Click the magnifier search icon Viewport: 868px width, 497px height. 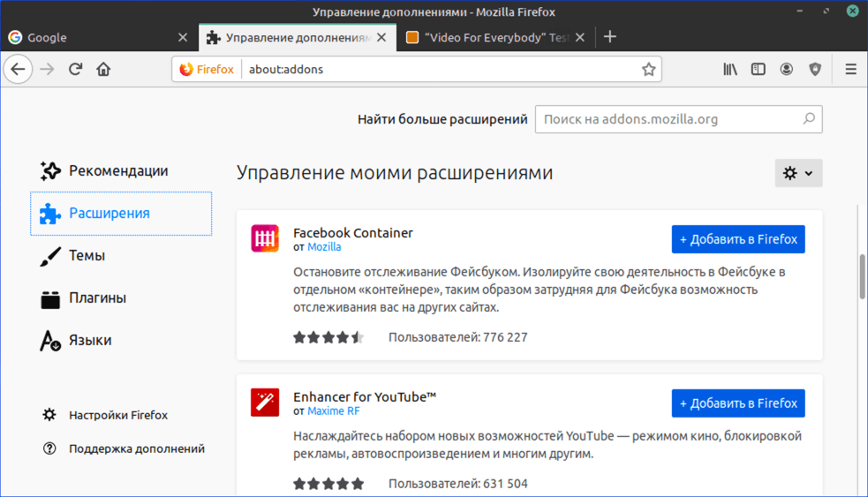pos(809,119)
